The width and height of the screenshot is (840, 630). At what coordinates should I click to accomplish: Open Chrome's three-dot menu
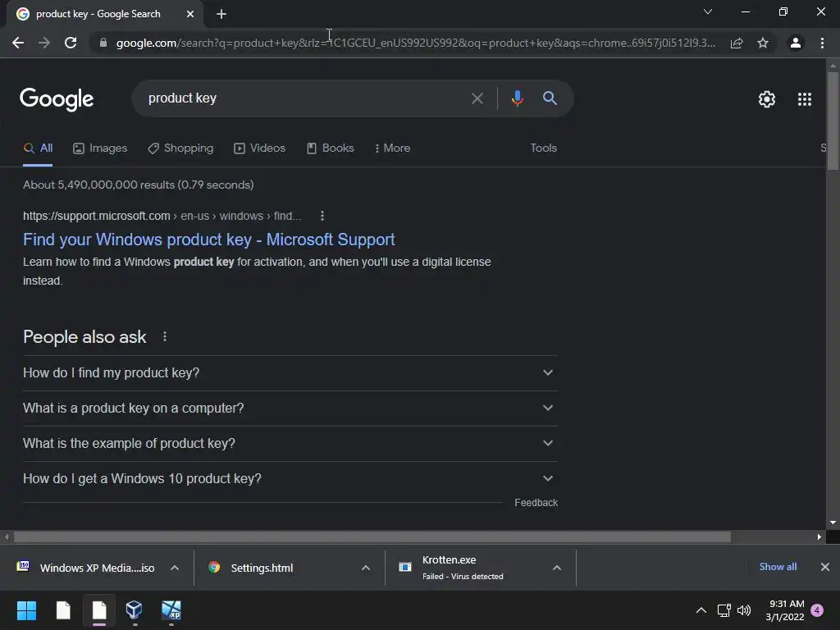[822, 43]
